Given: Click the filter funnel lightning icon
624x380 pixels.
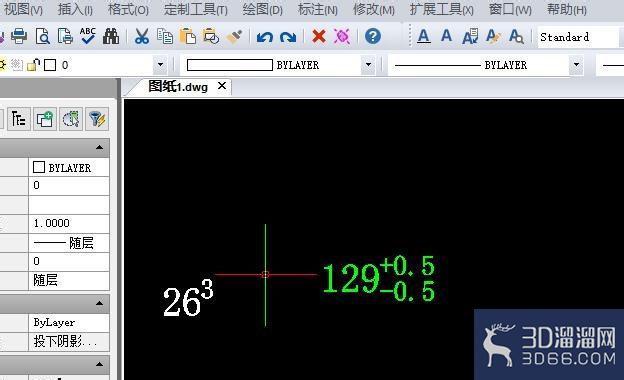Looking at the screenshot, I should pyautogui.click(x=97, y=119).
